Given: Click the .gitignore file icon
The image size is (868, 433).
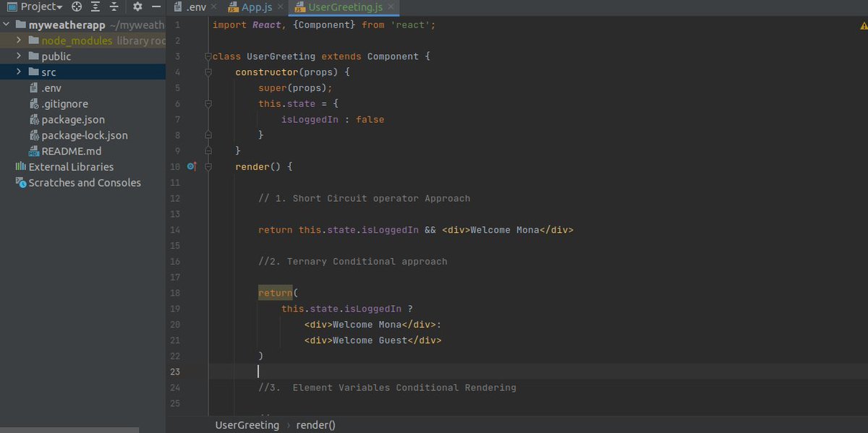Looking at the screenshot, I should (33, 104).
